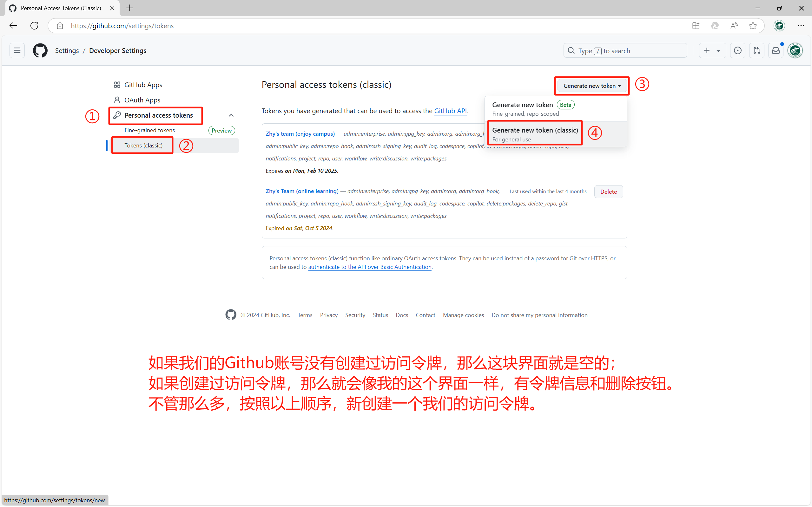Close the Personal Access Tokens tab
The image size is (812, 507).
[x=112, y=8]
